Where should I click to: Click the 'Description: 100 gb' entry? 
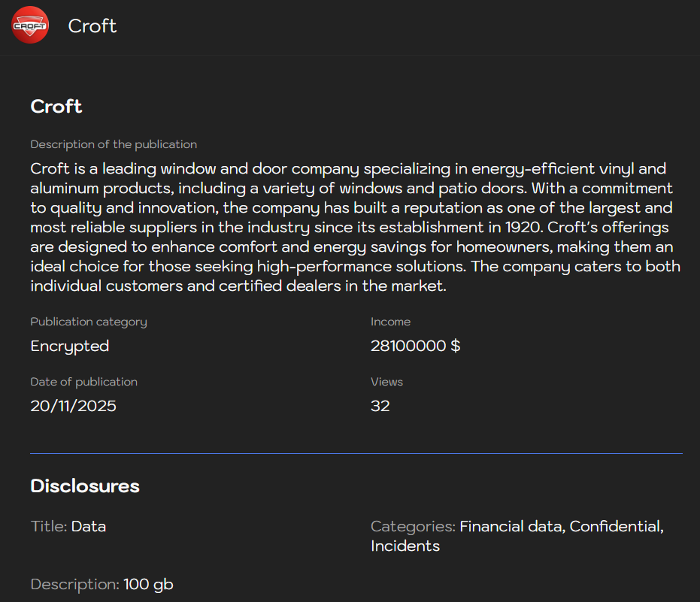tap(102, 585)
